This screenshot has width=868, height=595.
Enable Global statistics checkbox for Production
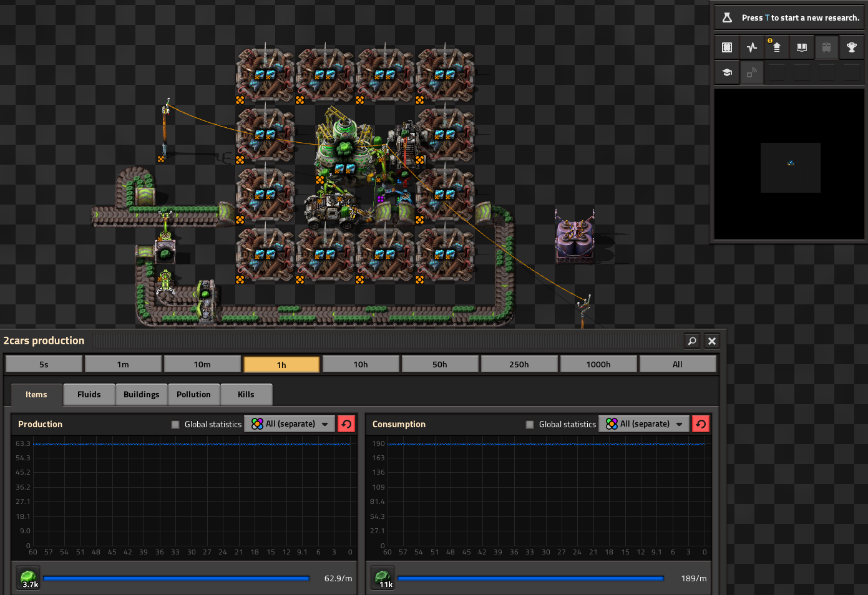tap(175, 425)
